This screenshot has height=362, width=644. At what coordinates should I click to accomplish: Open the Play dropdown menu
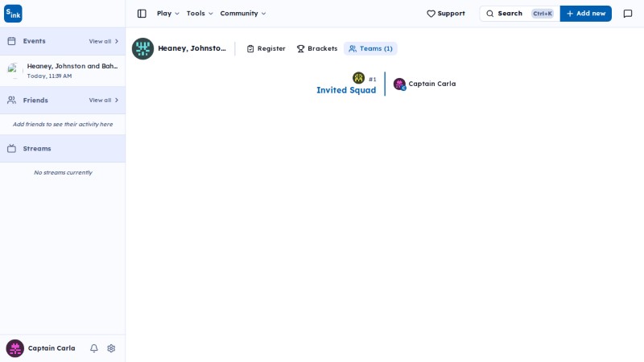pyautogui.click(x=168, y=14)
